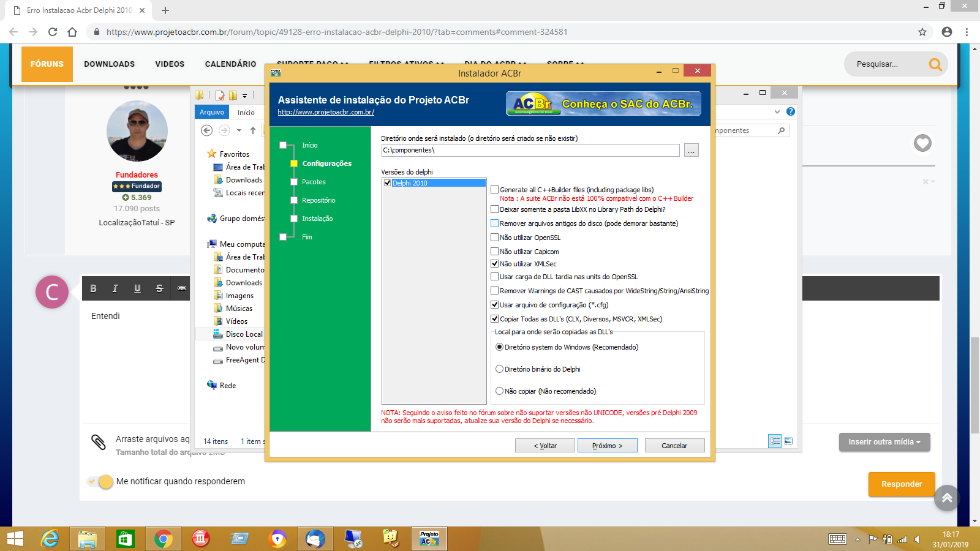This screenshot has width=980, height=551.
Task: Click browse (...) button for install directory
Action: pyautogui.click(x=692, y=150)
